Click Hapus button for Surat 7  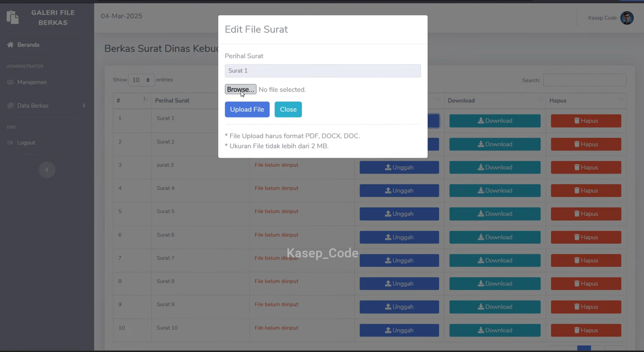coord(586,260)
